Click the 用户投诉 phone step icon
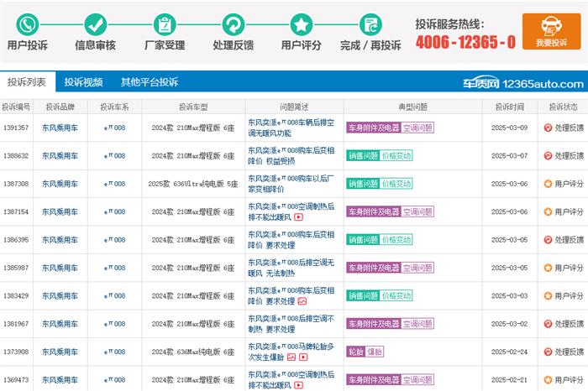 28,24
